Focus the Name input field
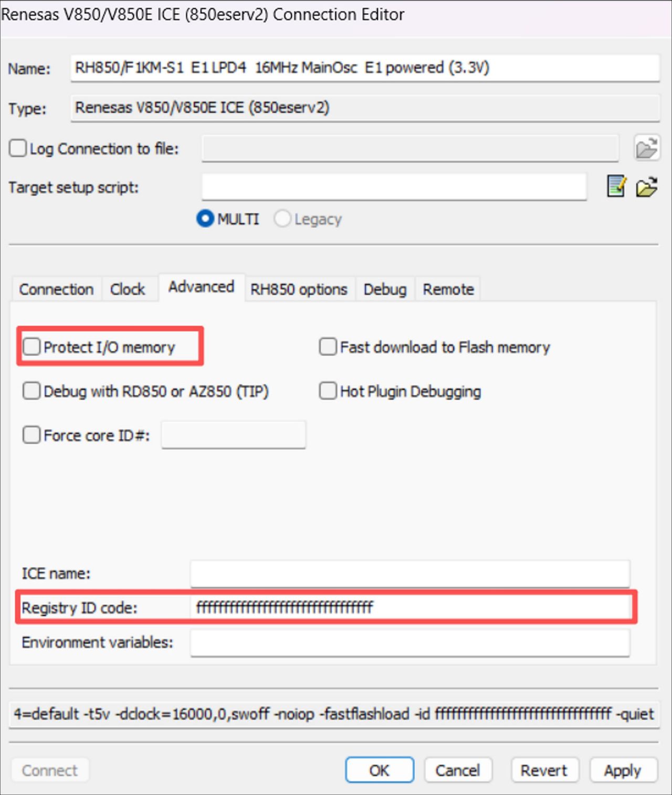The image size is (672, 795). point(365,68)
